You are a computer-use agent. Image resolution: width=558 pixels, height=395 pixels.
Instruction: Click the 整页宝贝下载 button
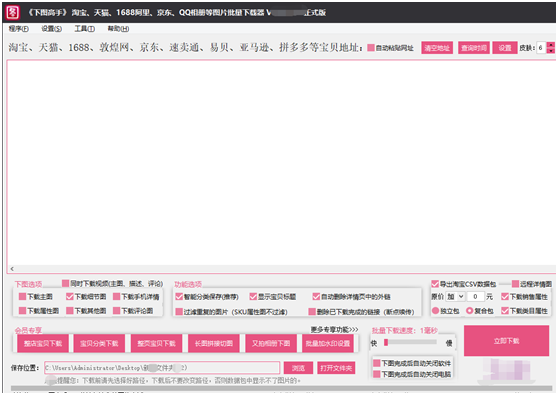157,343
